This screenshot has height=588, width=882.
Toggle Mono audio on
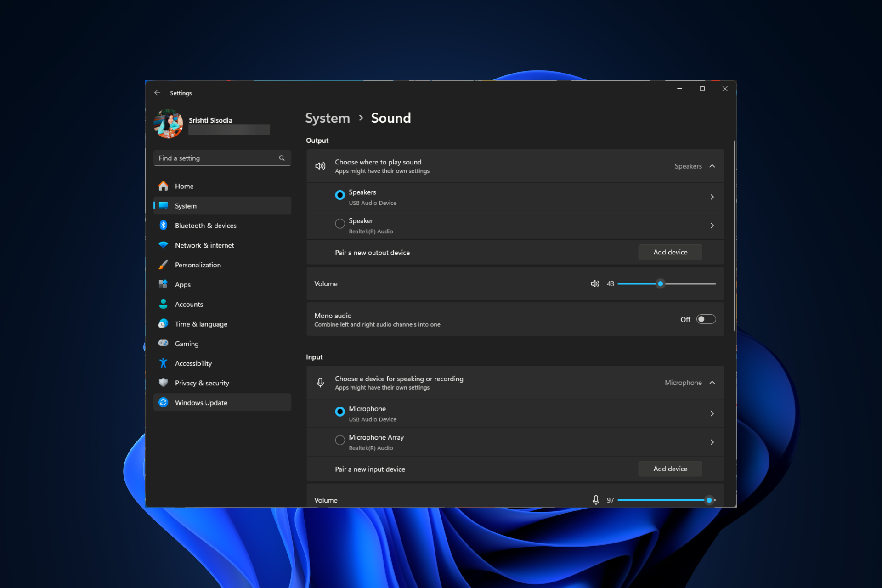(706, 319)
